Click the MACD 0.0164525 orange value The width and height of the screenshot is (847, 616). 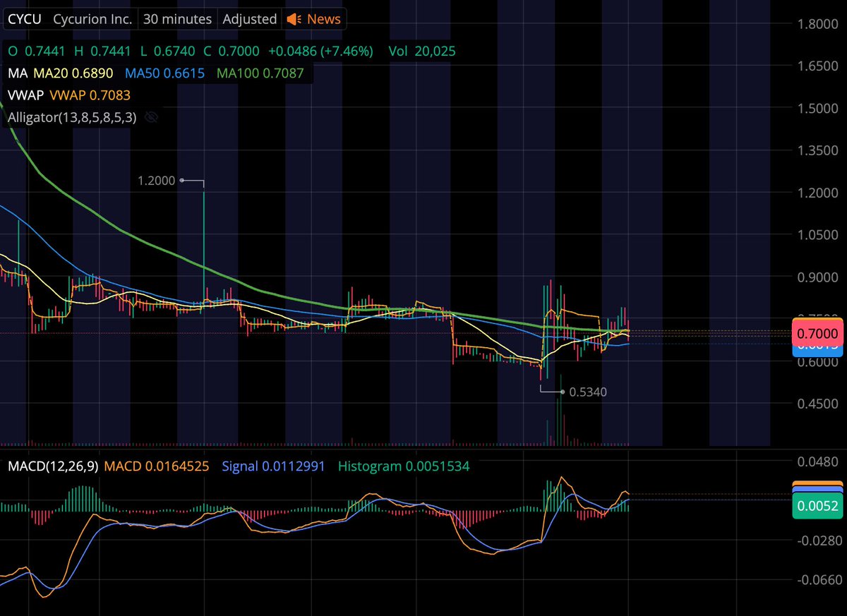point(156,466)
